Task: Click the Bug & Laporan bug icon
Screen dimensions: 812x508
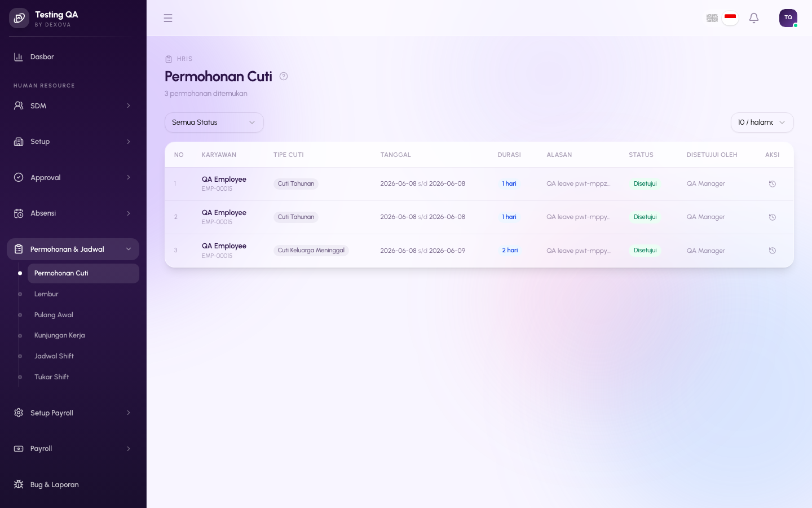Action: pos(19,484)
